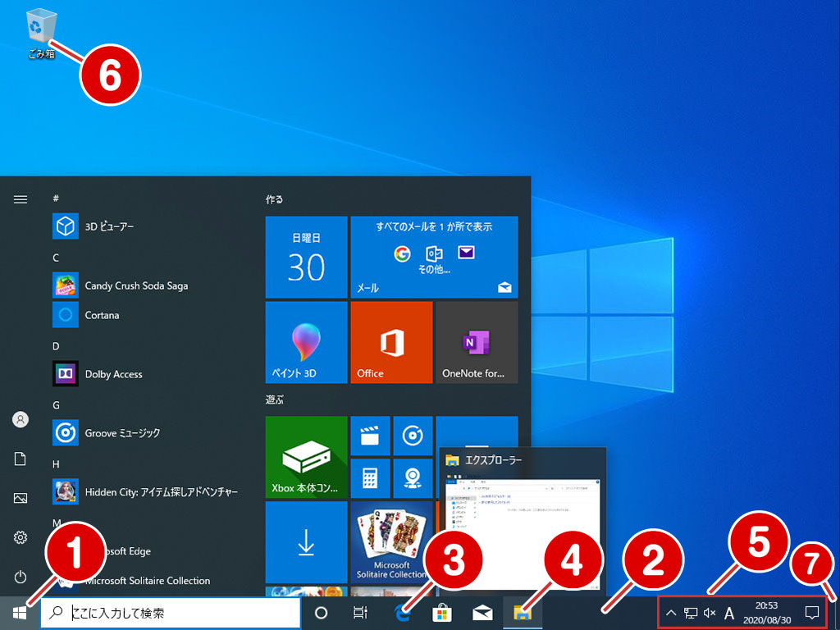The image size is (840, 630).
Task: Click the H letter header in the app list
Action: click(x=56, y=464)
